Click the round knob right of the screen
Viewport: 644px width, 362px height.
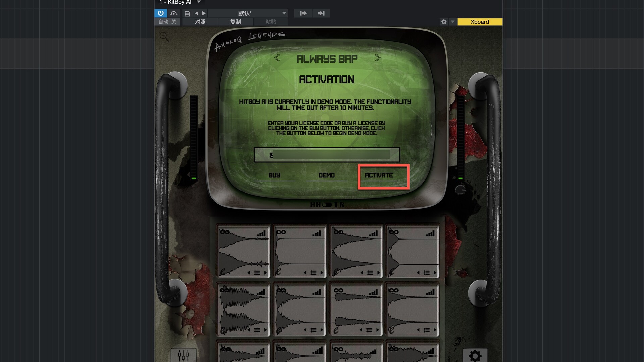coord(461,190)
